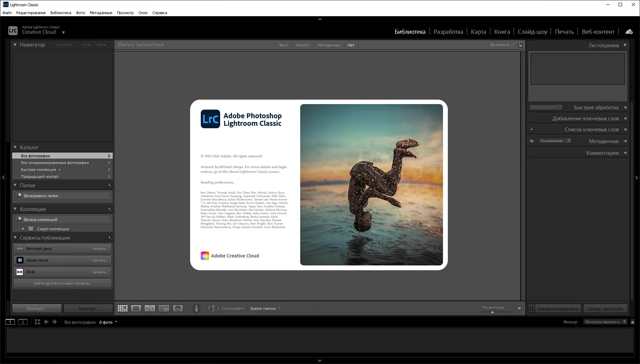Collapse the Сервисы публикации panel
Screen dimensions: 640x364
click(15, 238)
